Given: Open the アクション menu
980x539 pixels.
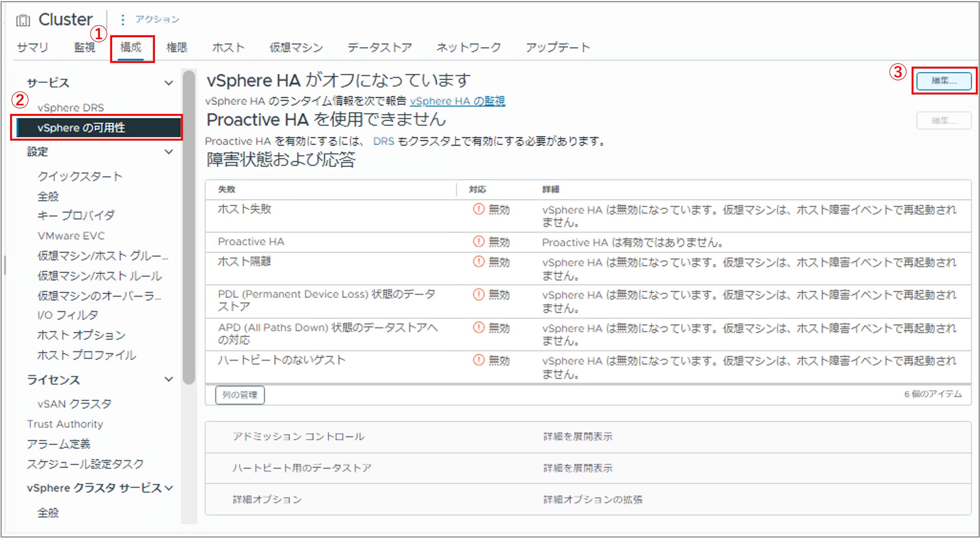Looking at the screenshot, I should pos(157,19).
